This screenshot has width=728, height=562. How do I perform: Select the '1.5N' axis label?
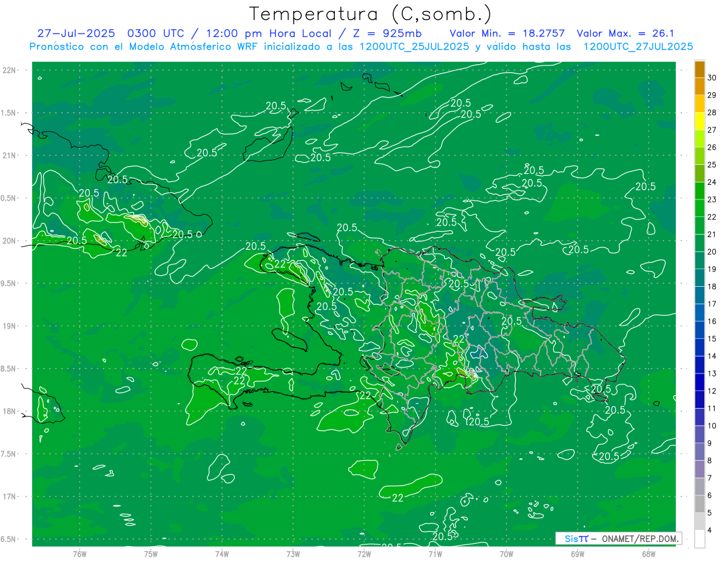(10, 113)
